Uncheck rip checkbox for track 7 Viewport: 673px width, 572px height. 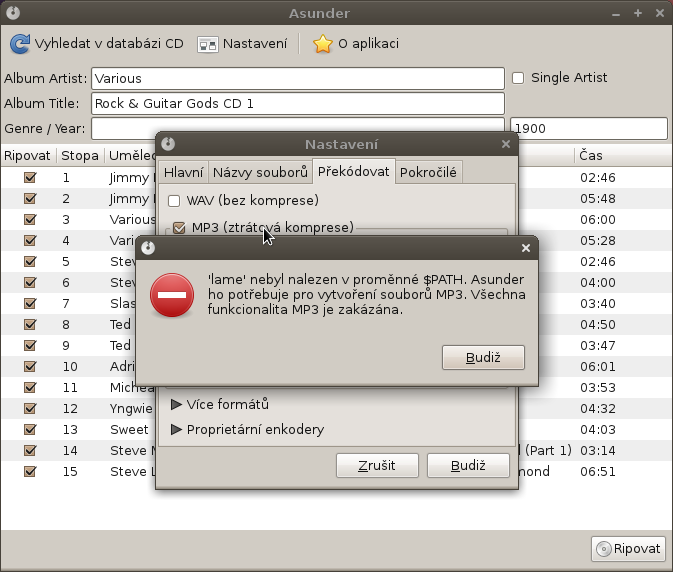(30, 303)
